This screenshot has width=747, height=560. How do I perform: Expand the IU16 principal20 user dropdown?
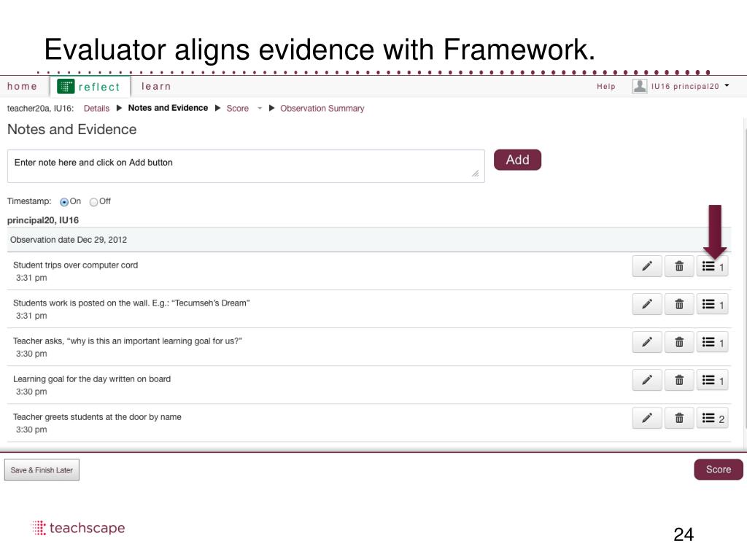coord(726,85)
